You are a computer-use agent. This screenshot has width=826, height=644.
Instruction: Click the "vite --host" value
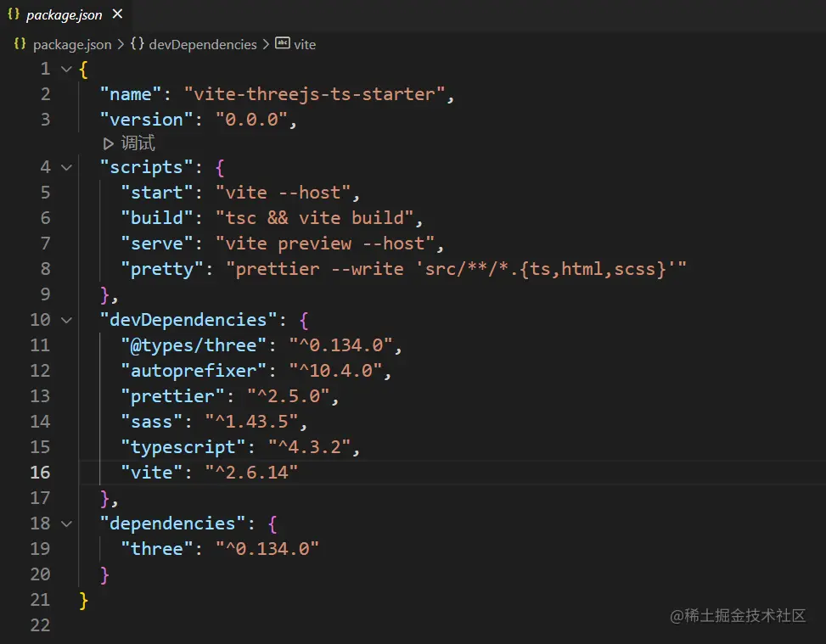click(283, 193)
